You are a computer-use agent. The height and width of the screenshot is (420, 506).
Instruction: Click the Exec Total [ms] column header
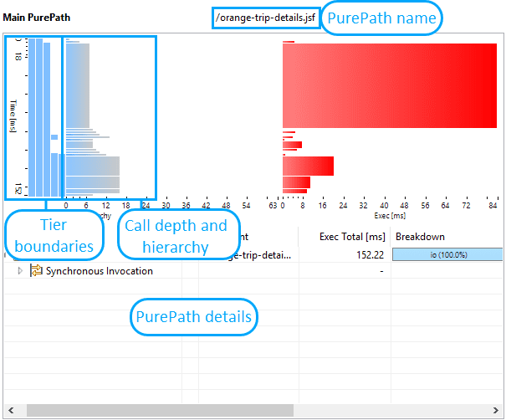click(x=352, y=237)
